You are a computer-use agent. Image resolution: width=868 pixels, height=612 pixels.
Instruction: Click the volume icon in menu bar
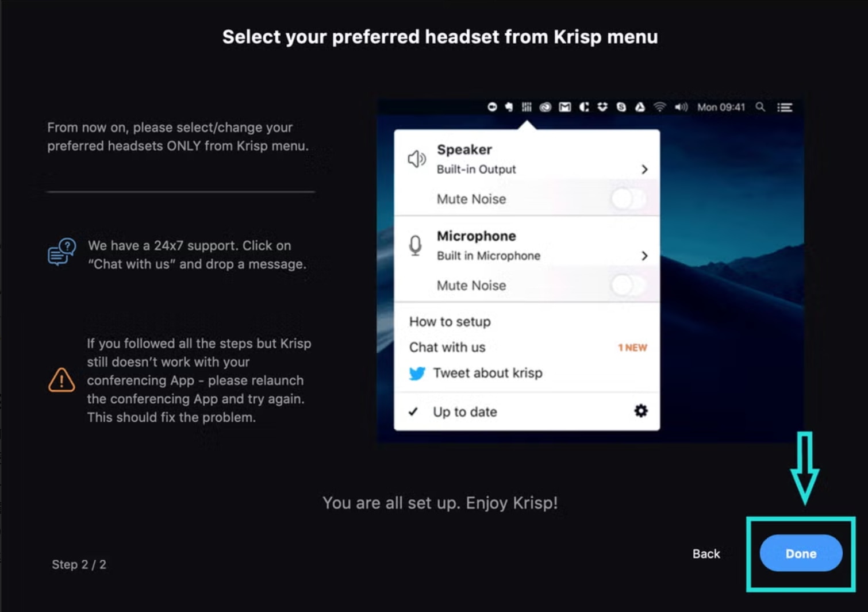point(681,107)
